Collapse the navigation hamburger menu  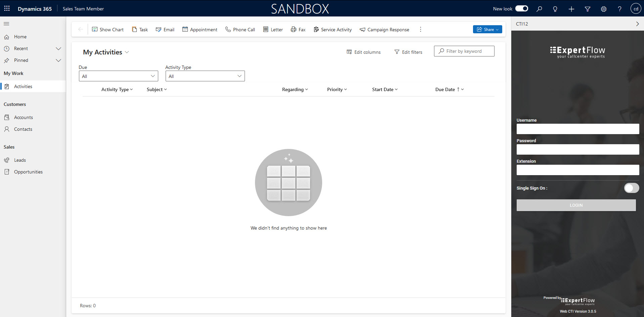pyautogui.click(x=6, y=24)
